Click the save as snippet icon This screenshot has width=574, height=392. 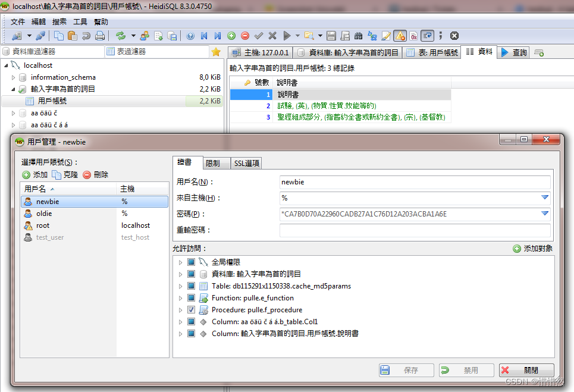pyautogui.click(x=345, y=36)
